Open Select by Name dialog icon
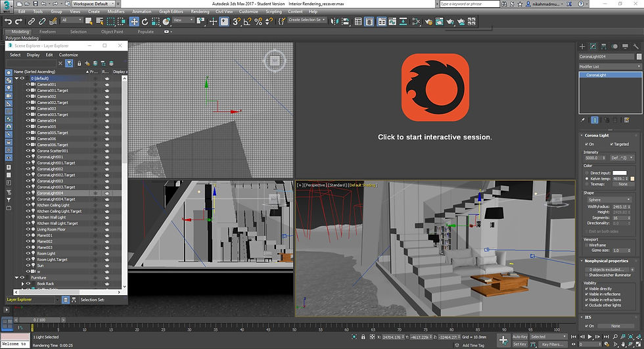 click(100, 21)
